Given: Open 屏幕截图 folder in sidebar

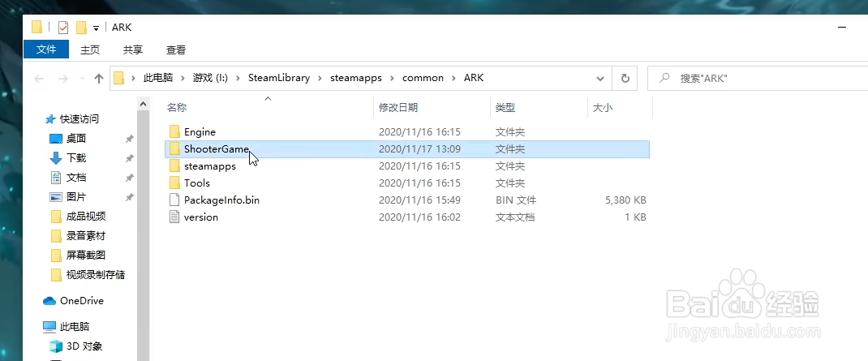Looking at the screenshot, I should 86,256.
